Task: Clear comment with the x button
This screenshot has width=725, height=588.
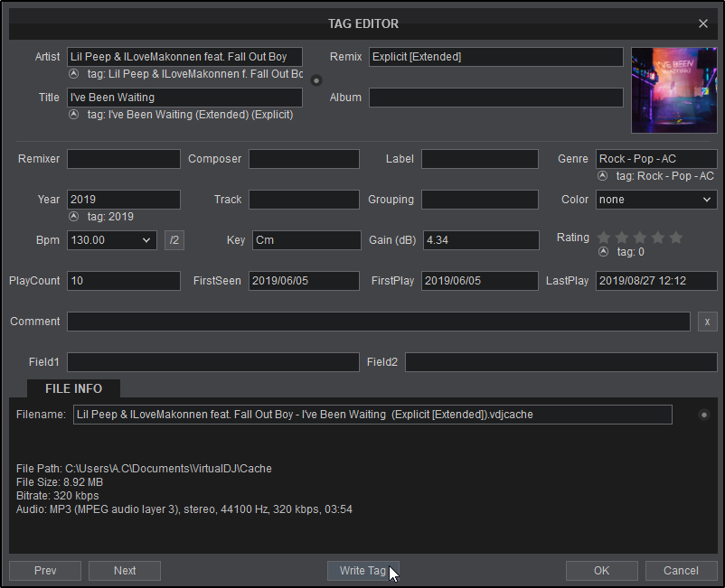Action: tap(707, 322)
